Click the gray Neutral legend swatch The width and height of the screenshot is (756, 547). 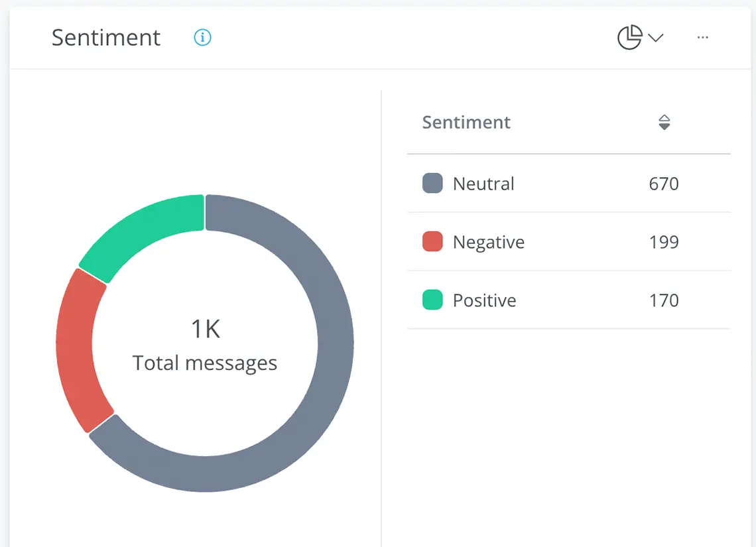(432, 184)
